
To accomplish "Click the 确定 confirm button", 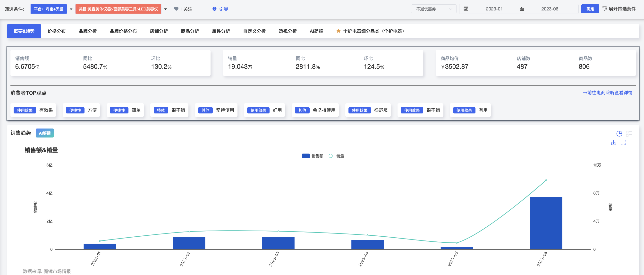I will 590,9.
